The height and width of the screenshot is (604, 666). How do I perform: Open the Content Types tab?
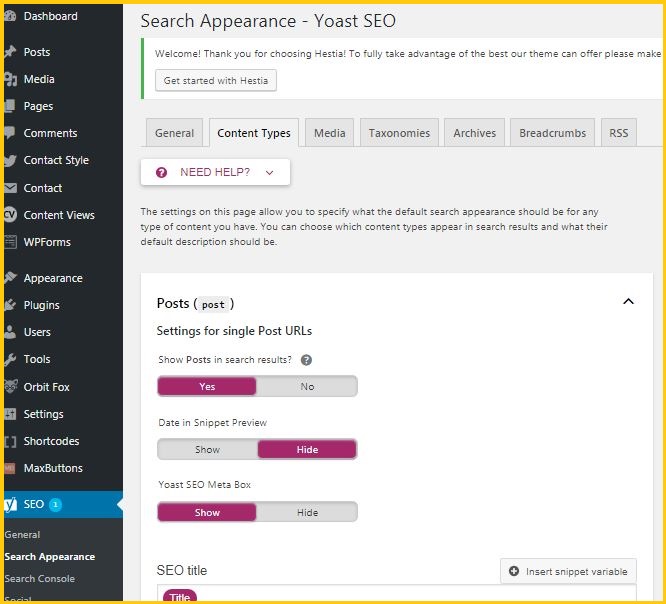pyautogui.click(x=254, y=133)
